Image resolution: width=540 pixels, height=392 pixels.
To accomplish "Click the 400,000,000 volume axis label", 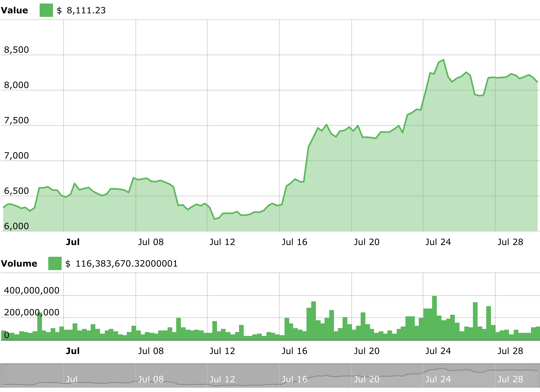I will (x=31, y=290).
